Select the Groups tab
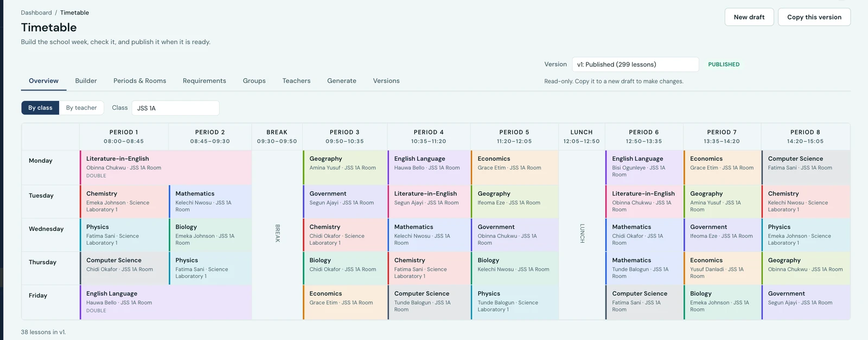Screen dimensions: 868x340 pyautogui.click(x=254, y=81)
